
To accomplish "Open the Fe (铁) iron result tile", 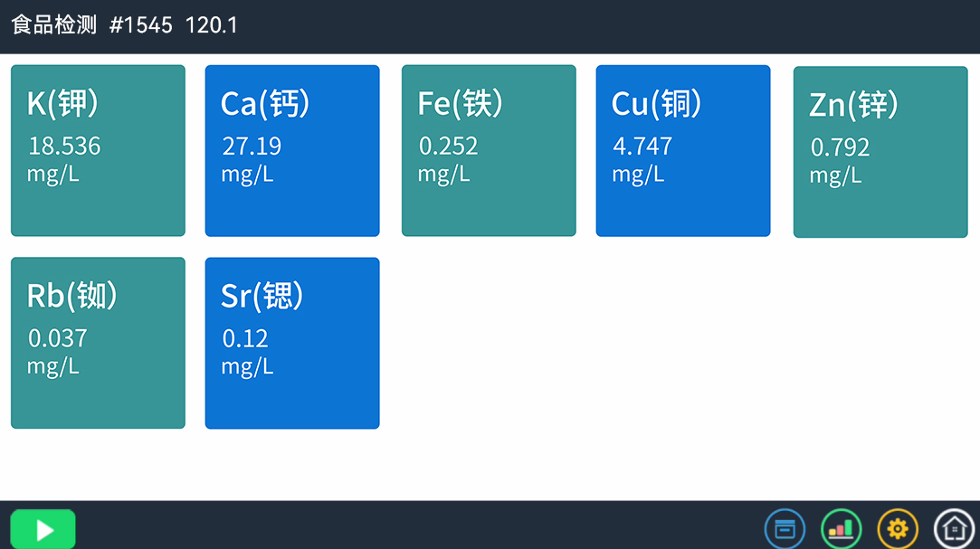I will point(489,150).
